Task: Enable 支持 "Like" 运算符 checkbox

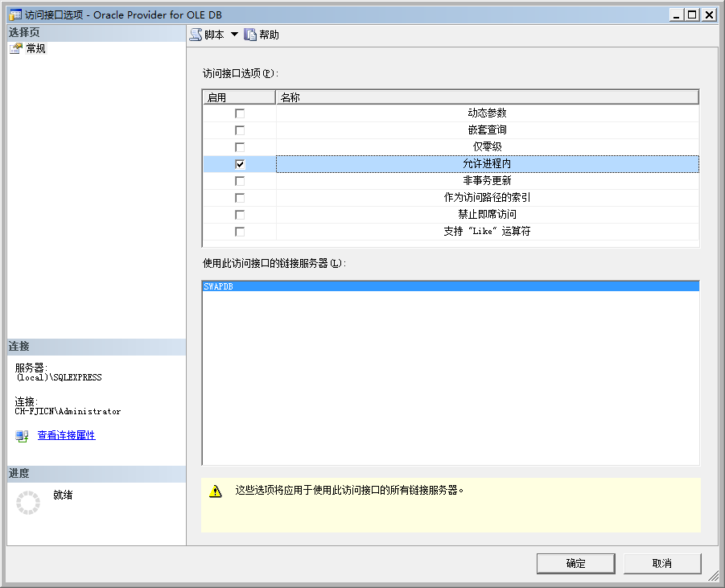Action: point(240,232)
